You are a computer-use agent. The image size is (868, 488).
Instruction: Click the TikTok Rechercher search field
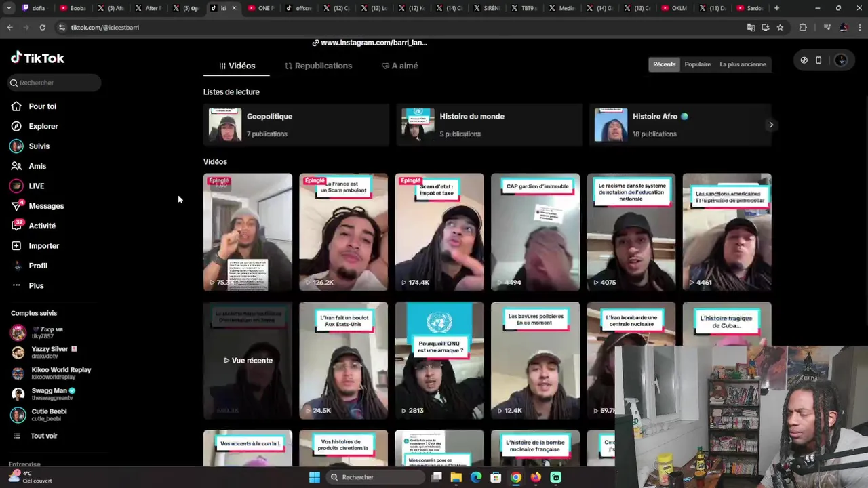coord(54,83)
